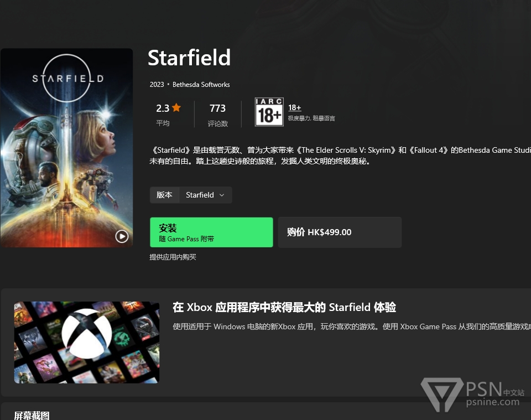This screenshot has height=420, width=531.
Task: Click the Starfield game title heading
Action: pos(189,58)
